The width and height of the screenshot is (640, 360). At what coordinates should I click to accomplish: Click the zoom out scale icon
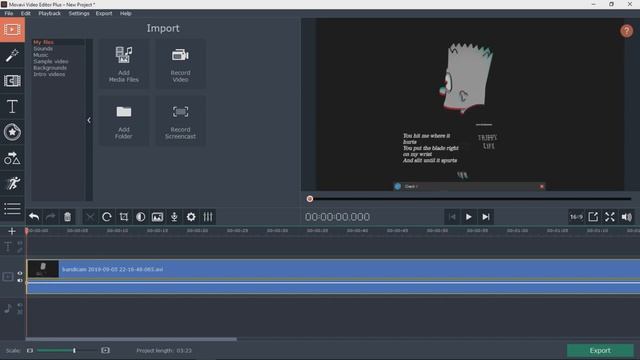pos(30,350)
